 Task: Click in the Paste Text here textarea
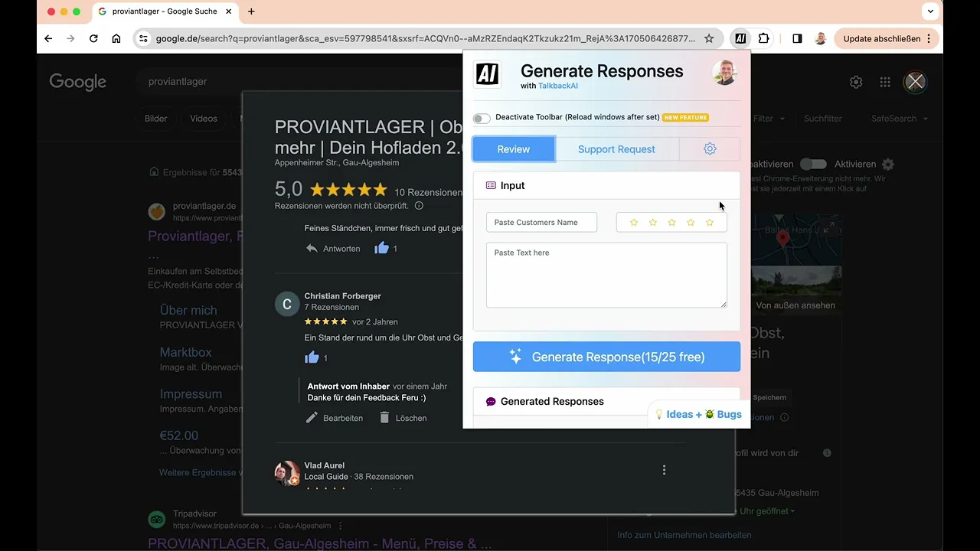click(606, 275)
